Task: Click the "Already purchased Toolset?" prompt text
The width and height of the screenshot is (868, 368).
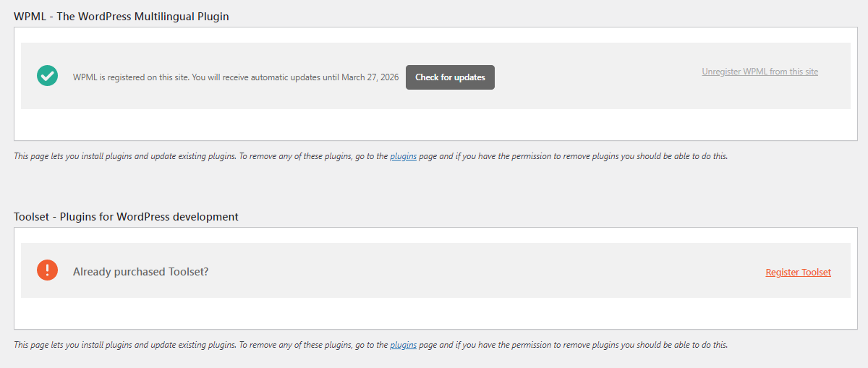Action: click(x=140, y=272)
